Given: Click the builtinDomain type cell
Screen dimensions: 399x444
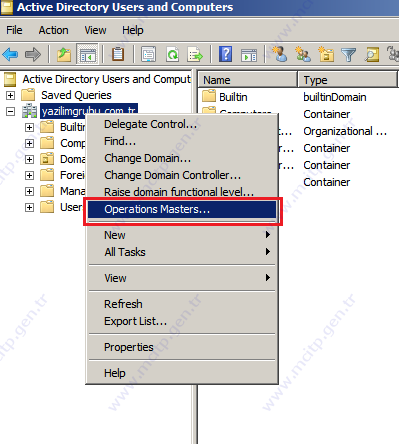Looking at the screenshot, I should tap(335, 97).
